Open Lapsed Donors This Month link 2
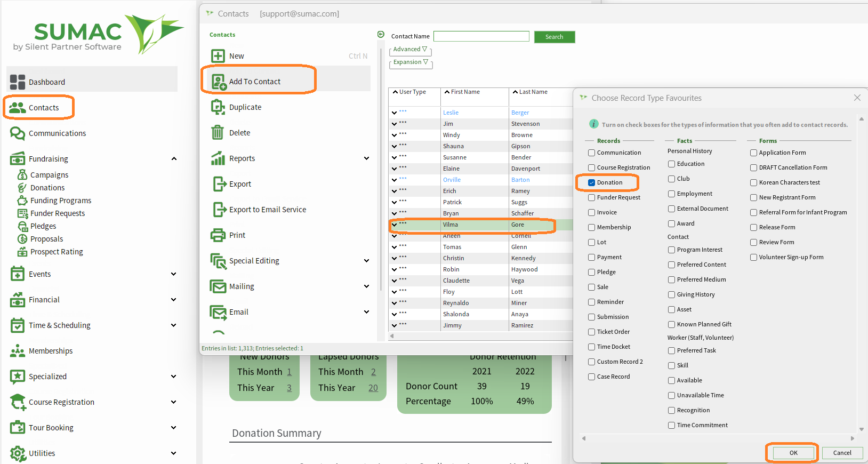 (x=374, y=372)
